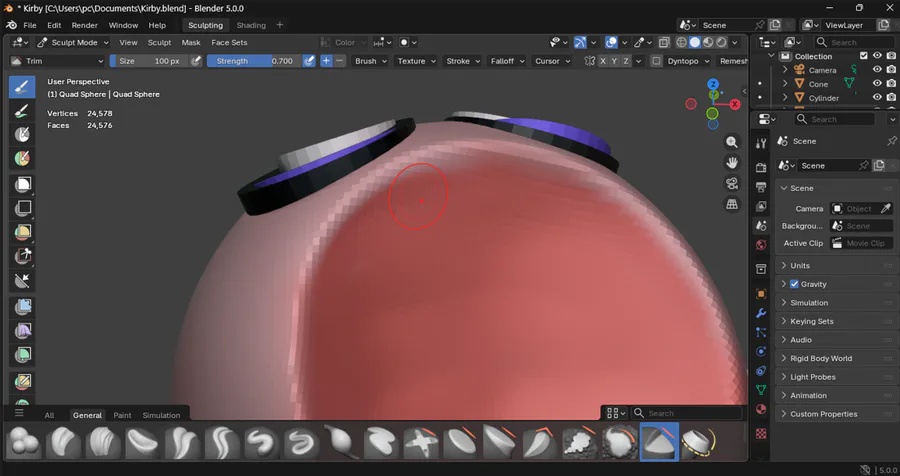Image resolution: width=900 pixels, height=476 pixels.
Task: Pin the Scene properties panel
Action: [891, 141]
